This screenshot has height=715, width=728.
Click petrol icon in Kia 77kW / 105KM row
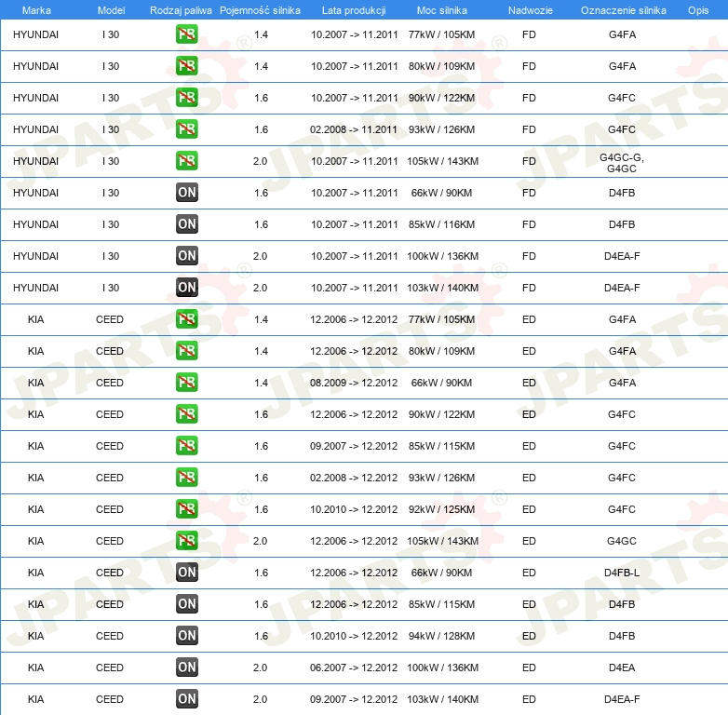(186, 319)
